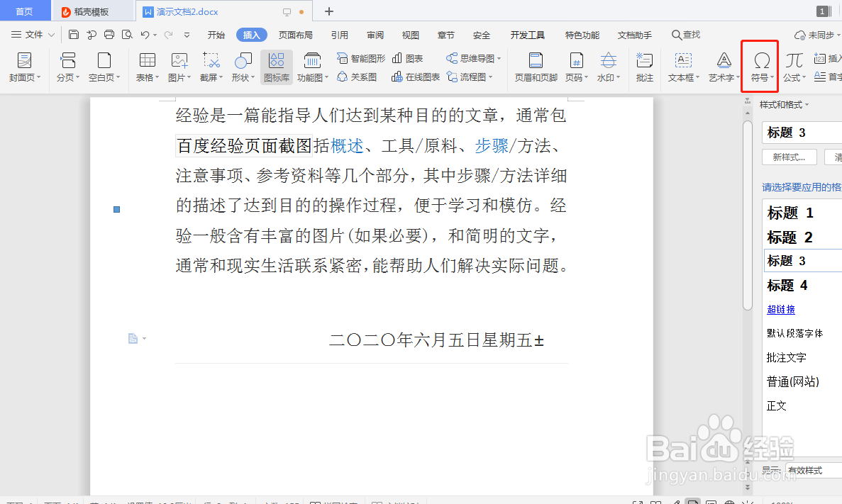Switch to the 首页 home tab
842x504 pixels.
pos(24,11)
